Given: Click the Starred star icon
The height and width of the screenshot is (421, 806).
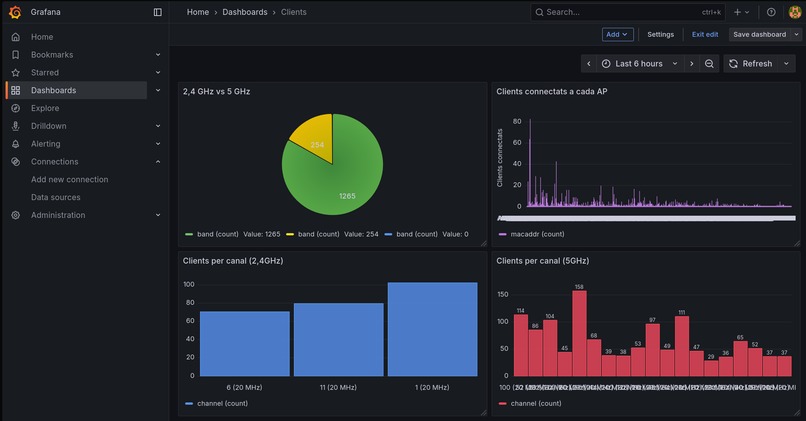Looking at the screenshot, I should point(16,72).
